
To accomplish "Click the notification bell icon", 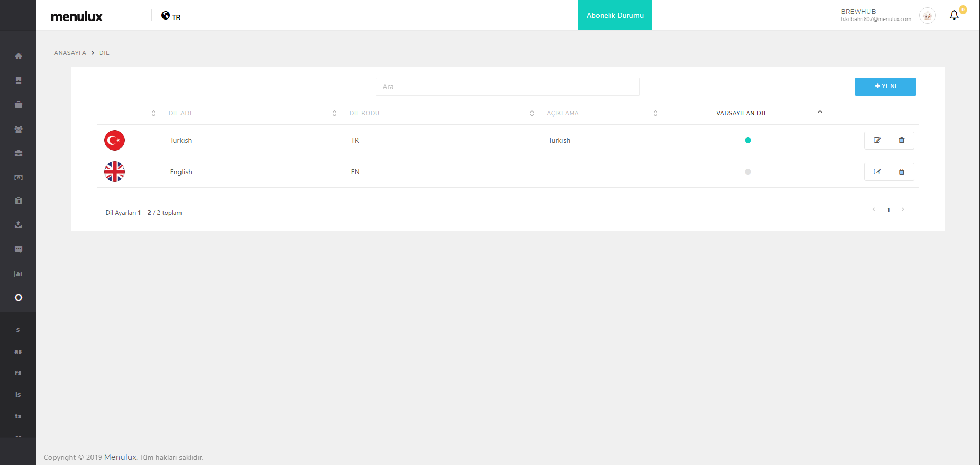I will (x=954, y=15).
